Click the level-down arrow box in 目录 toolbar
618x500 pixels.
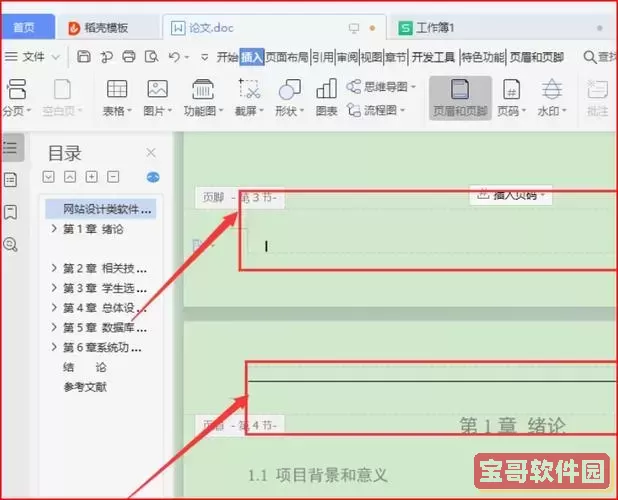pyautogui.click(x=48, y=177)
